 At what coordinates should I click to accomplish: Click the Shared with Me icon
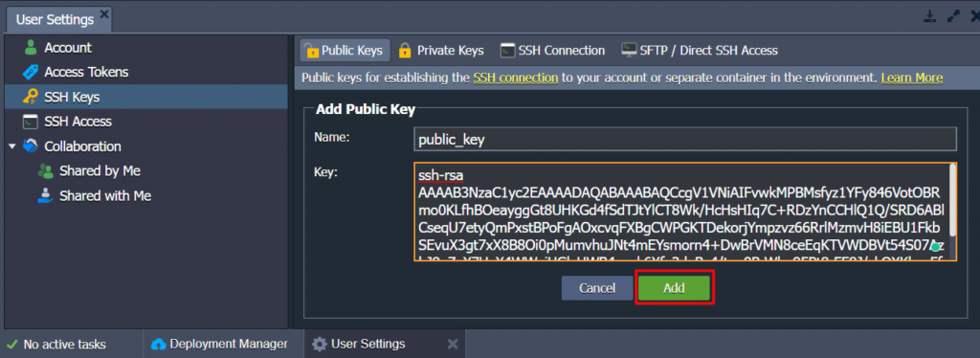(46, 195)
